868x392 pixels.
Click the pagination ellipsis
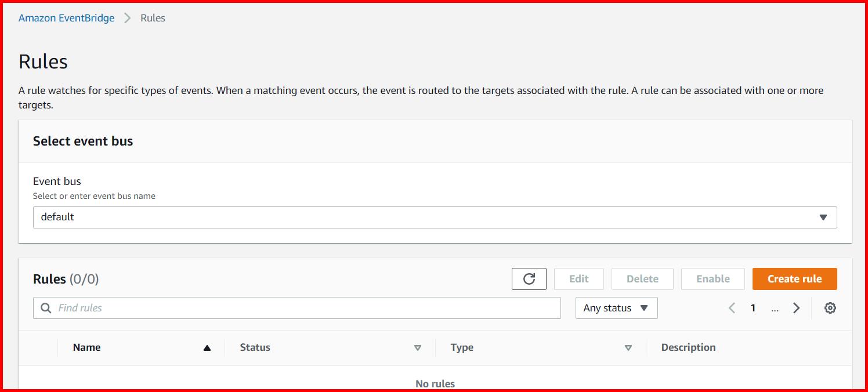775,308
